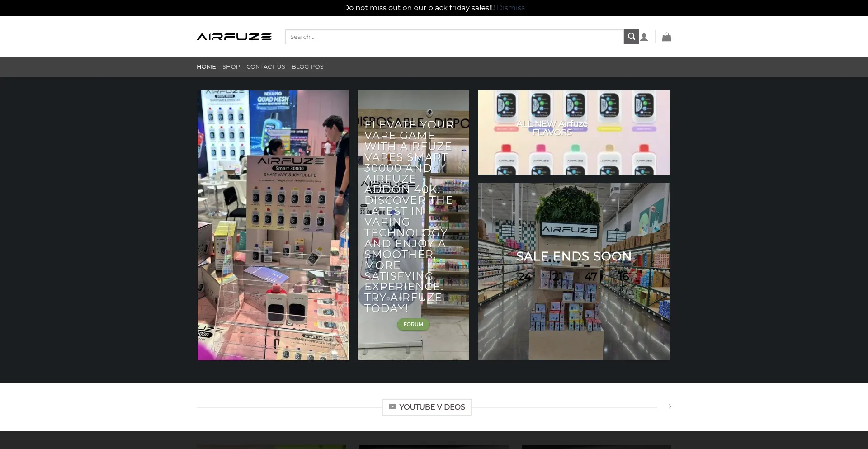Open the user account icon
868x449 pixels.
coord(644,37)
